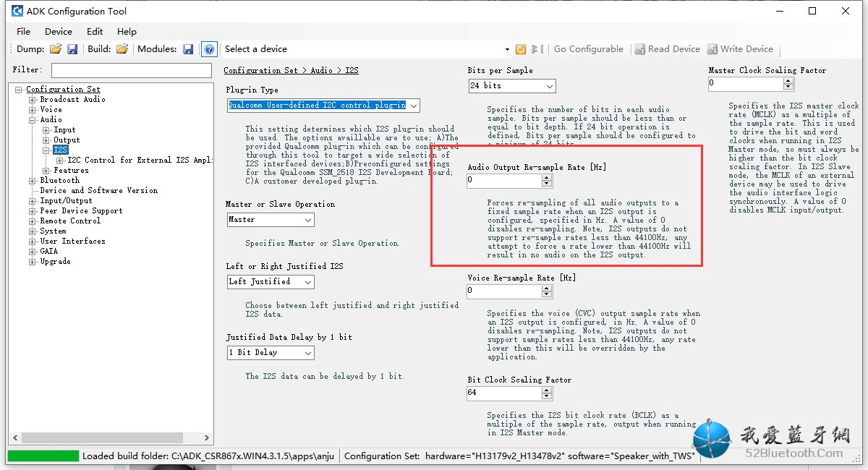The image size is (868, 470).
Task: Increase the Audio Output Re-sample Rate stepper
Action: tap(547, 178)
